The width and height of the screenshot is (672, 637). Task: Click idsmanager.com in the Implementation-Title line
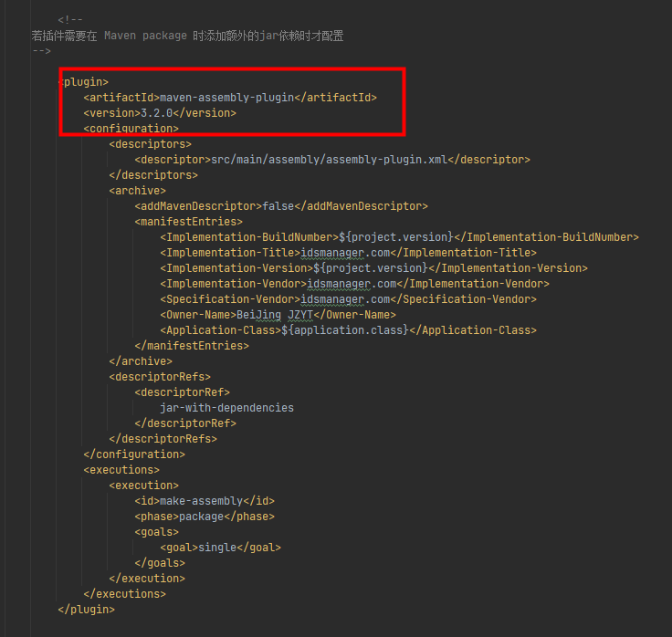pos(344,253)
